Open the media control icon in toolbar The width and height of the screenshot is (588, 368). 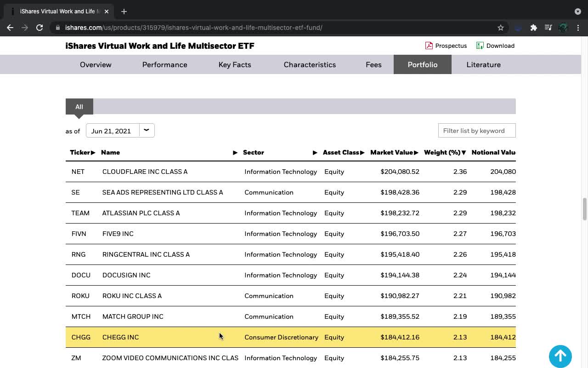point(548,28)
